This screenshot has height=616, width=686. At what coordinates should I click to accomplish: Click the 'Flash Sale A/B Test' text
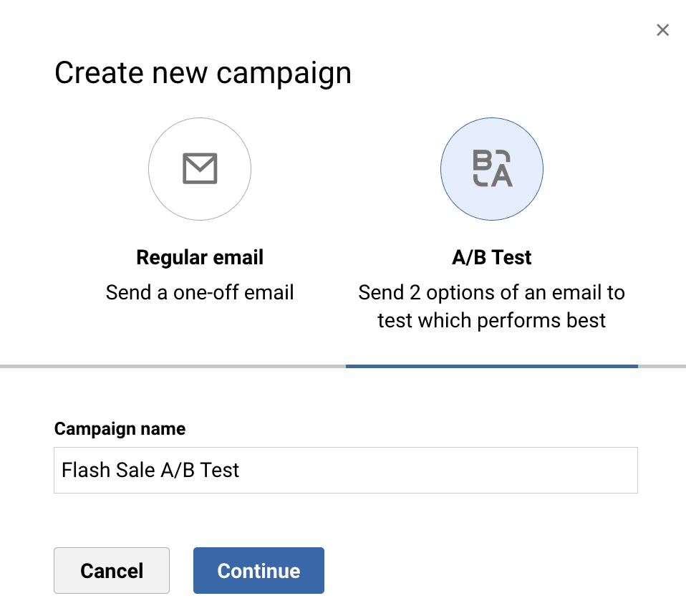(150, 471)
